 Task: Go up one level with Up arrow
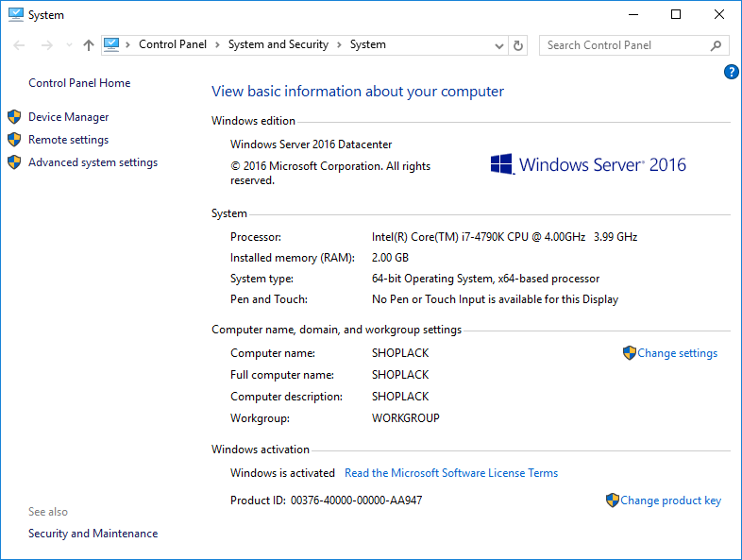tap(89, 45)
